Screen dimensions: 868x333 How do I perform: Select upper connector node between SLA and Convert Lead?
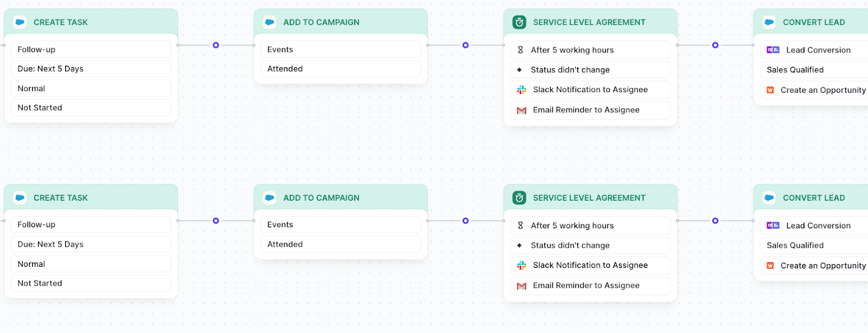click(x=715, y=45)
